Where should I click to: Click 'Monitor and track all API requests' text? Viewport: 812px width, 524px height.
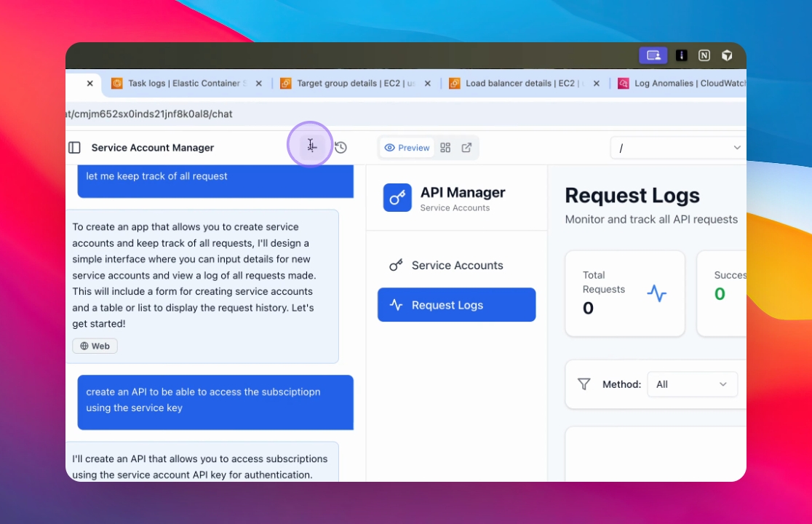coord(651,220)
